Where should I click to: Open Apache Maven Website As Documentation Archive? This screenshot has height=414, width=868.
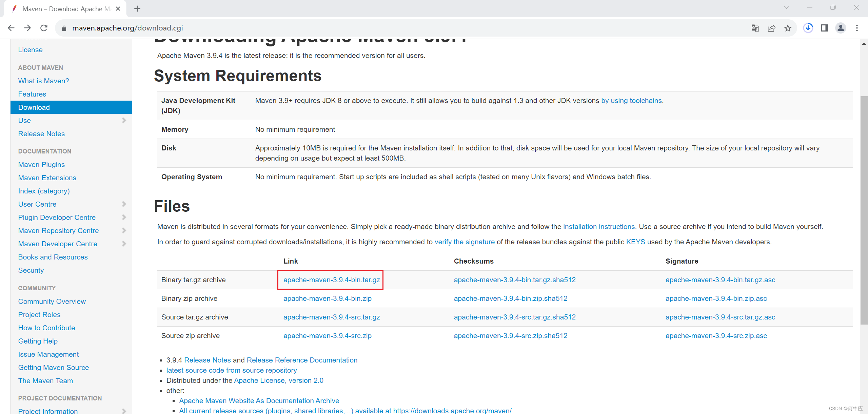pyautogui.click(x=259, y=401)
